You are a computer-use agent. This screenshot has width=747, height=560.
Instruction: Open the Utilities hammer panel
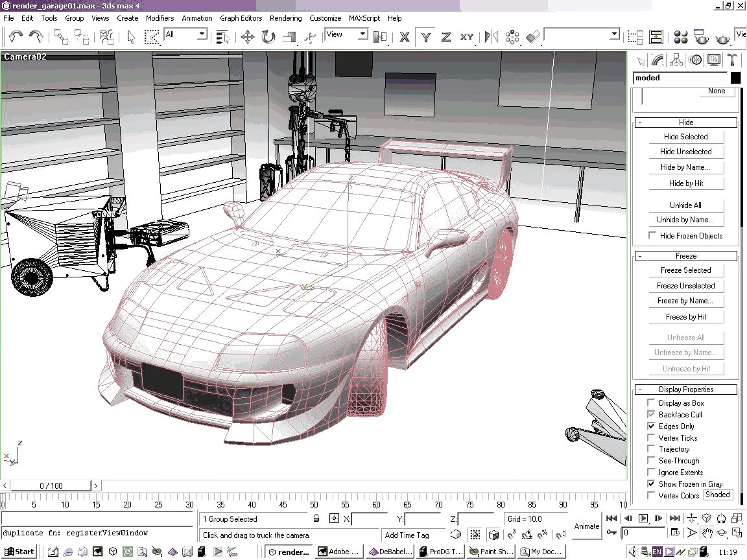(x=733, y=60)
